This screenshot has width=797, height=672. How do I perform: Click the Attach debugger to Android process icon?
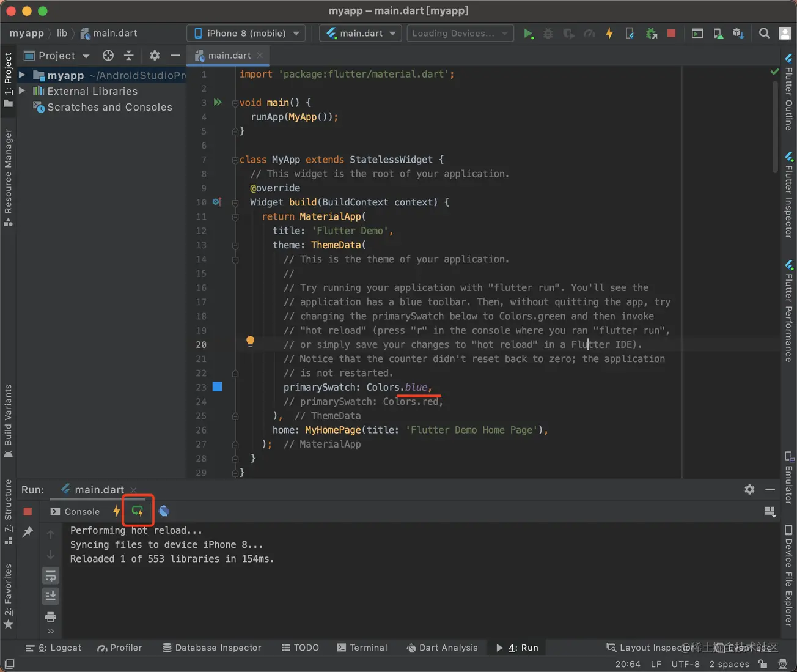click(652, 34)
